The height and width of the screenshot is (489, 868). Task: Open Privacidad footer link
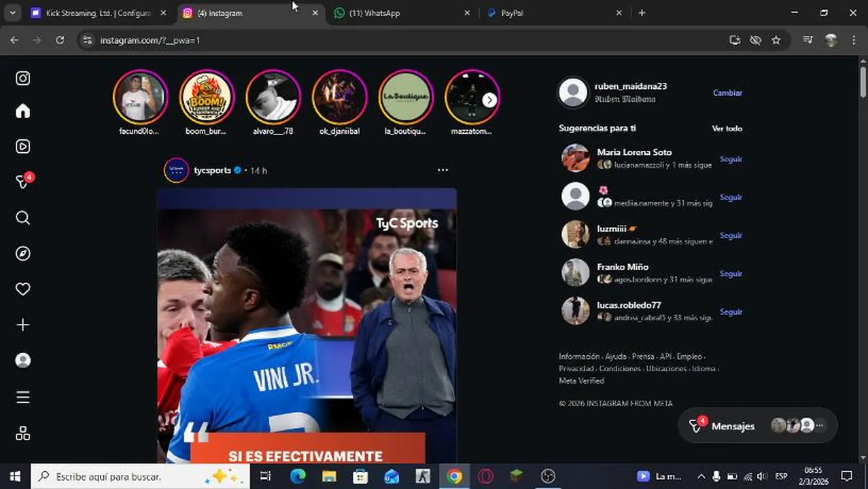click(x=576, y=369)
